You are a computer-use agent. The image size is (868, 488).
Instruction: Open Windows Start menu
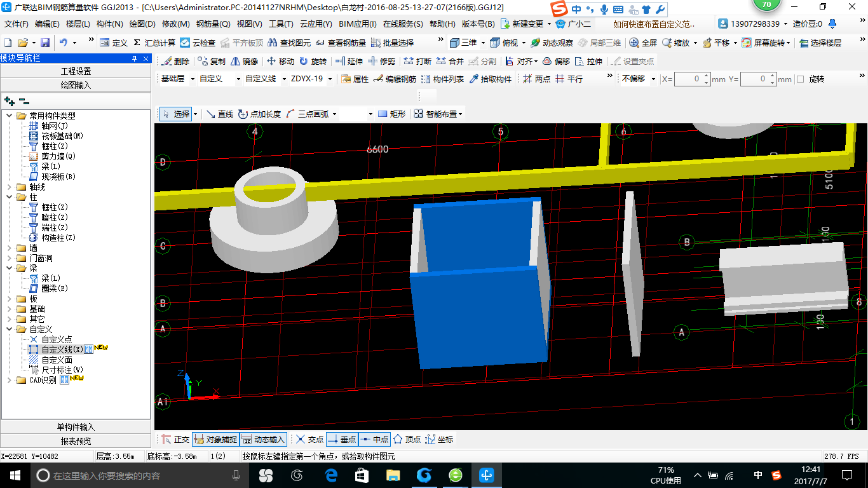click(x=15, y=475)
